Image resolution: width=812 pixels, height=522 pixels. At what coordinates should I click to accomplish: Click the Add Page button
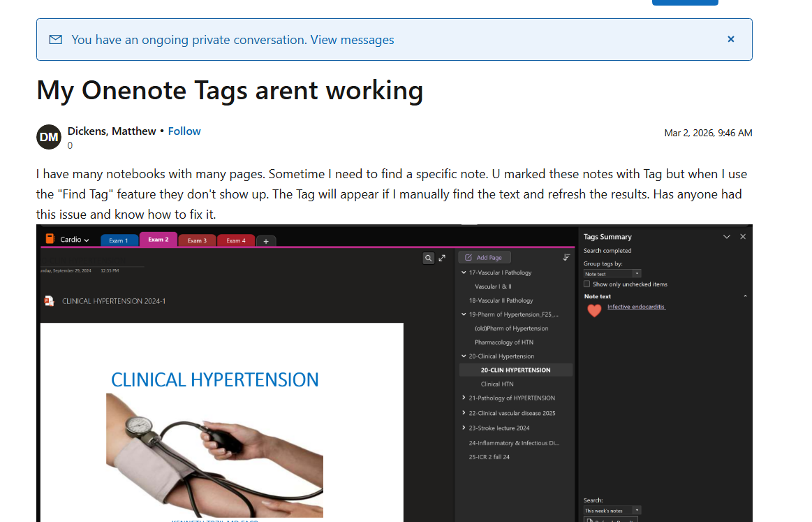(484, 258)
